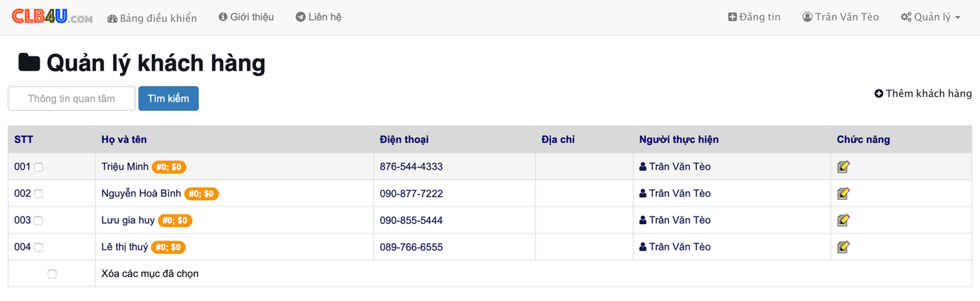980x301 pixels.
Task: Click the CLB4U.com logo
Action: 52,16
